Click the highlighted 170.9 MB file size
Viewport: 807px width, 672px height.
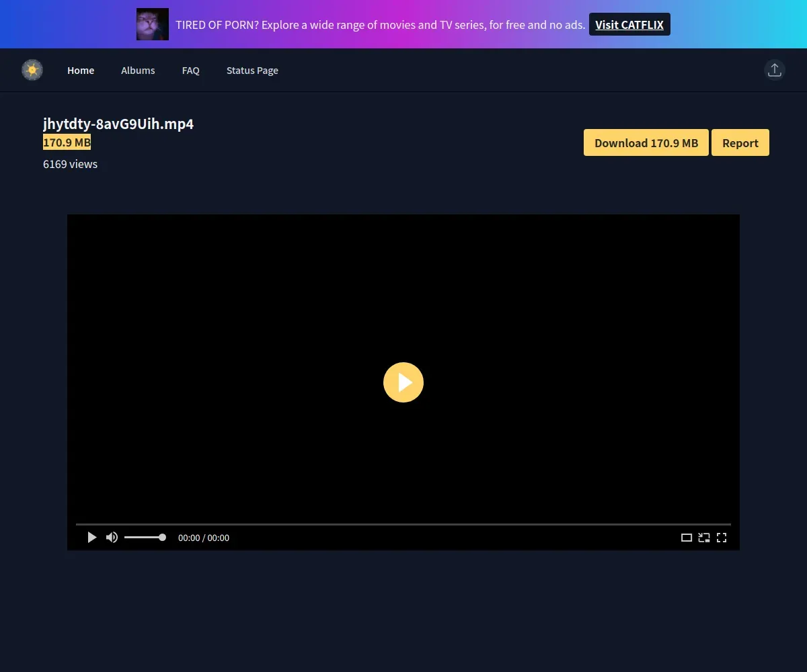(x=67, y=142)
